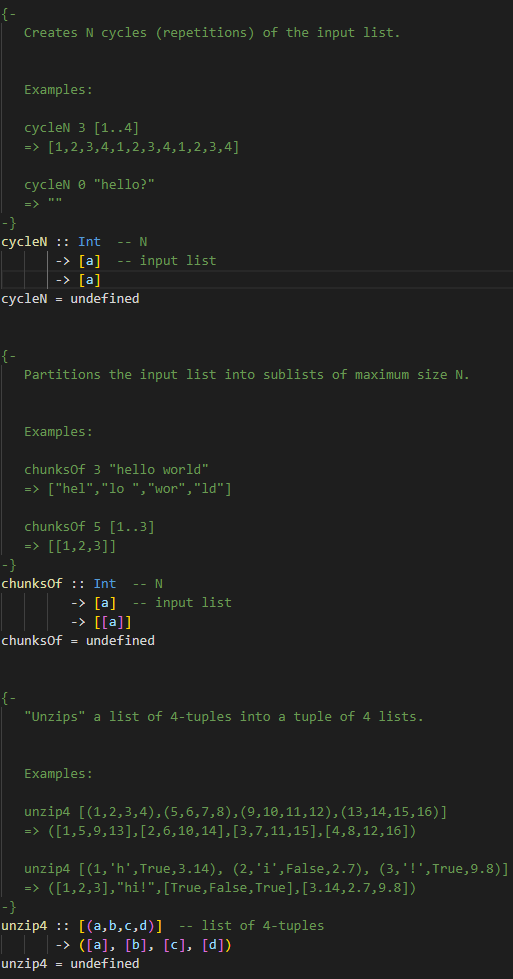Click the "chunksOf = undefined" line
Screen dimensions: 513x979
tap(78, 641)
